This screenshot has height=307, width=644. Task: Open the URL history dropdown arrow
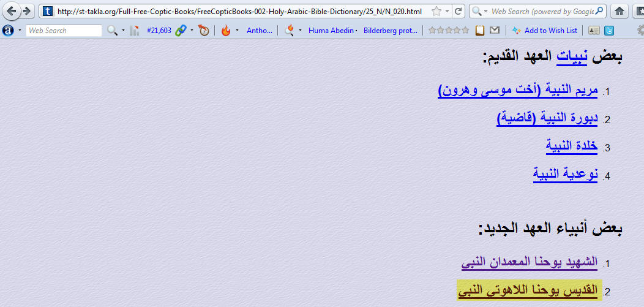pos(447,11)
